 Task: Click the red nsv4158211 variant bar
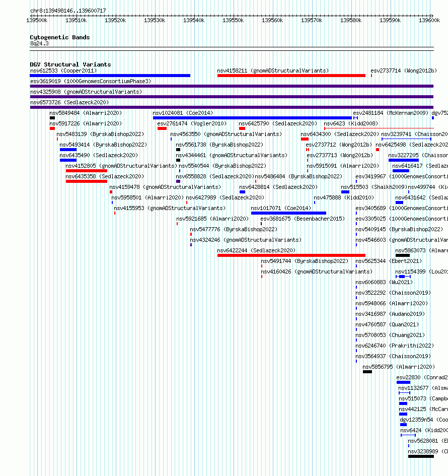tap(291, 76)
